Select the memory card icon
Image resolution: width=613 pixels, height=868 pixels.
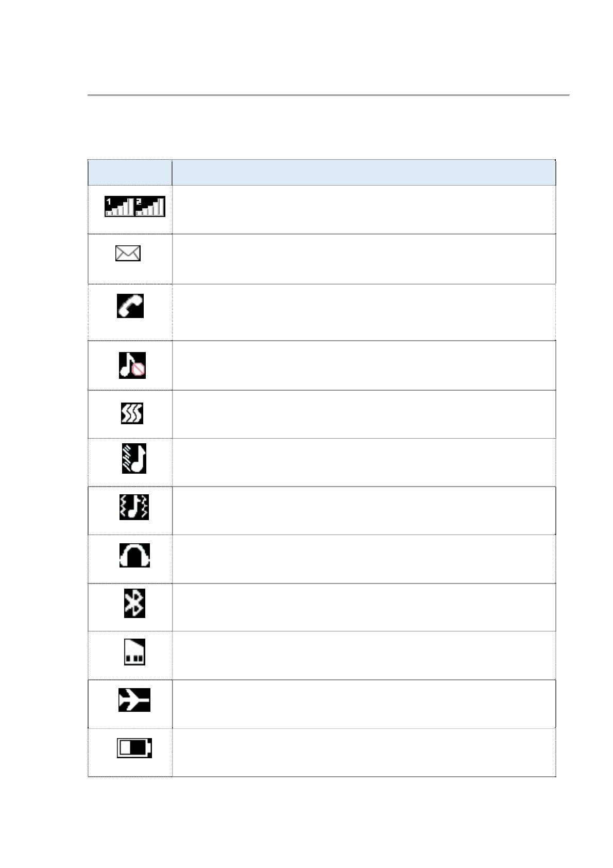tap(135, 652)
